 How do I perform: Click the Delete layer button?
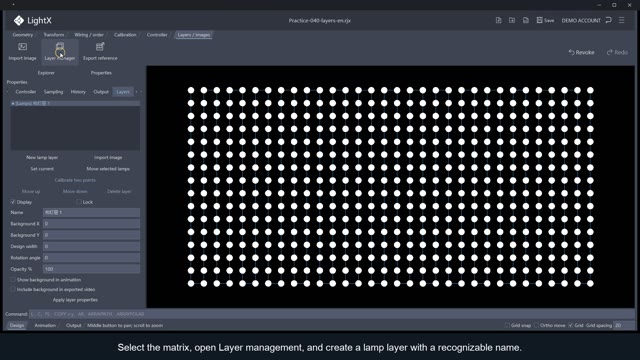(x=119, y=191)
